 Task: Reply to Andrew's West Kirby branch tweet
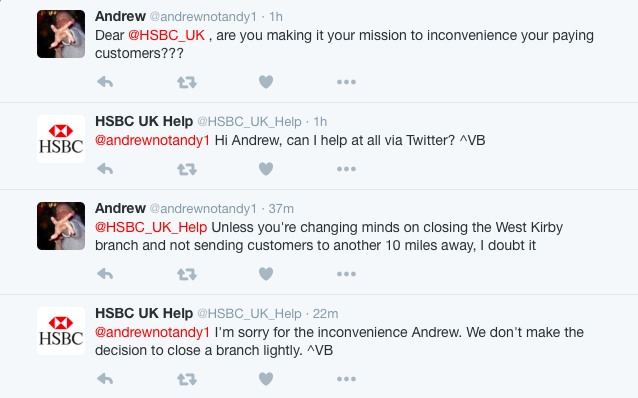click(x=105, y=274)
